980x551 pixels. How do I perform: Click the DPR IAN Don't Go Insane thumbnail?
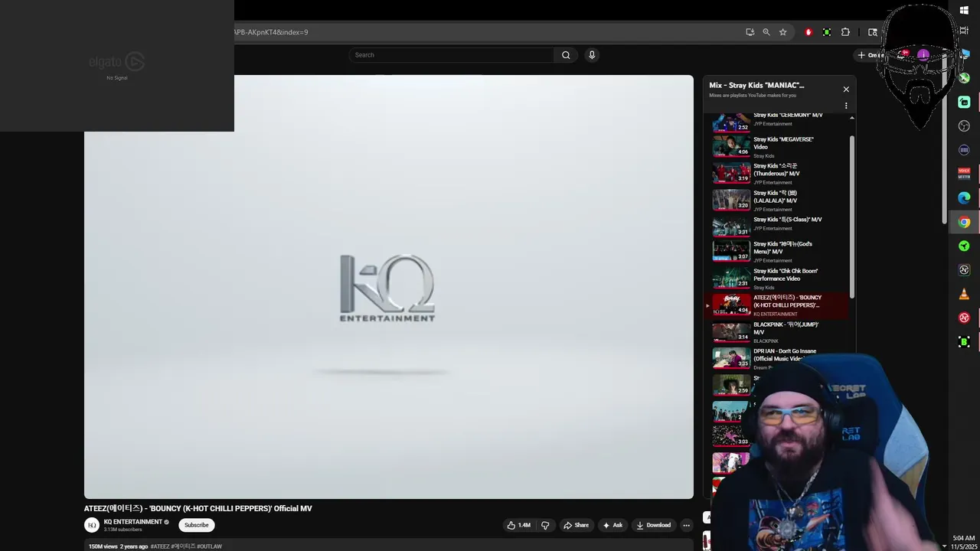pos(731,358)
